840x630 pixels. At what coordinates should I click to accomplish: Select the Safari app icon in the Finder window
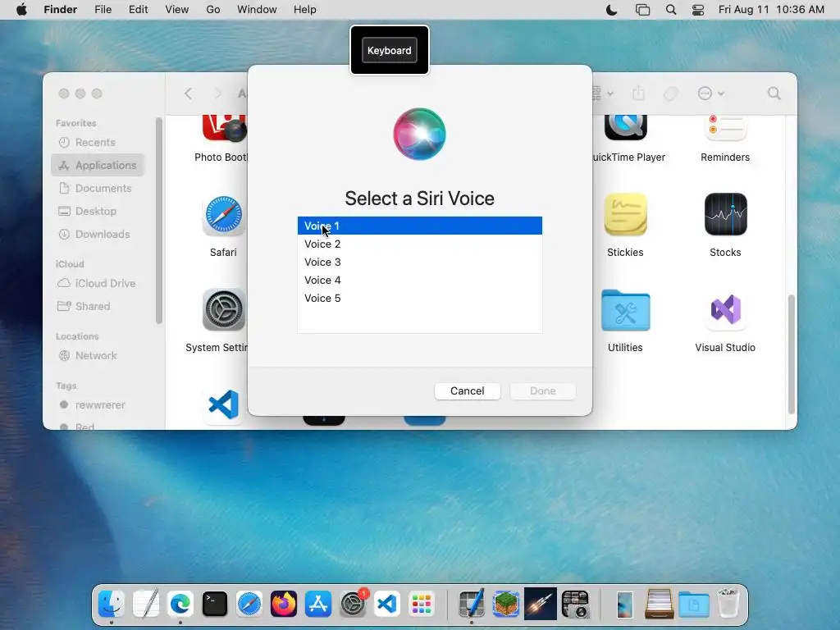point(224,216)
